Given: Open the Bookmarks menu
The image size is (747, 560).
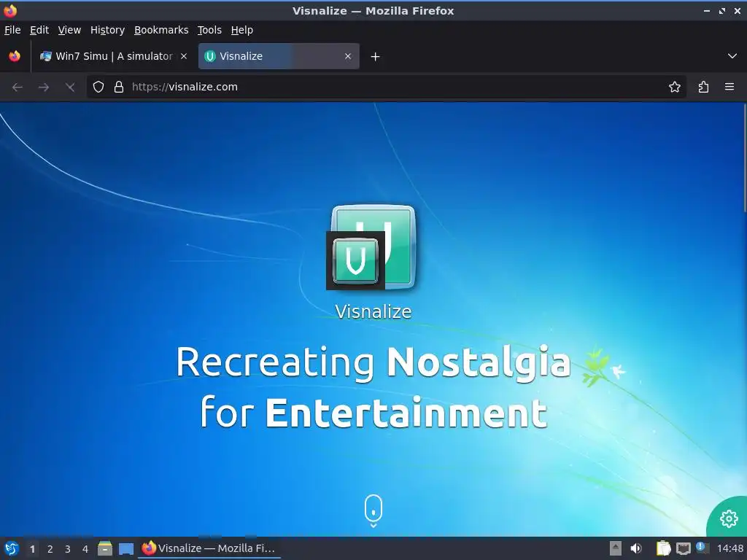Looking at the screenshot, I should click(x=161, y=30).
